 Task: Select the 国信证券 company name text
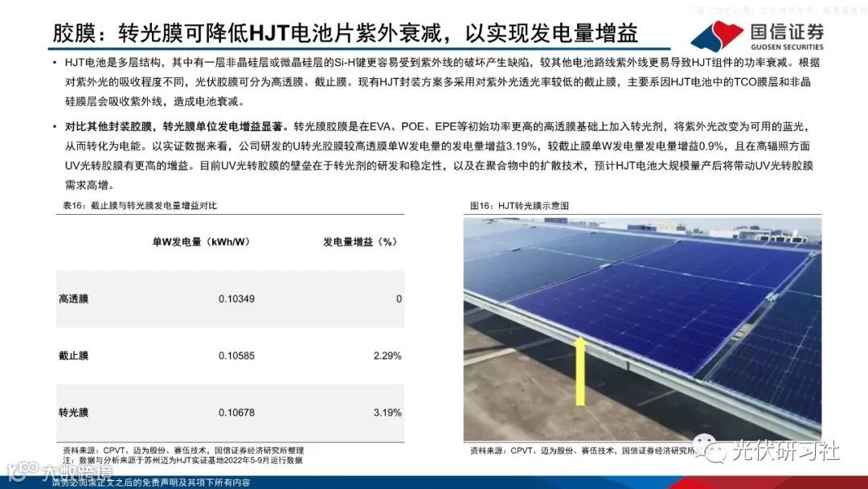(787, 31)
